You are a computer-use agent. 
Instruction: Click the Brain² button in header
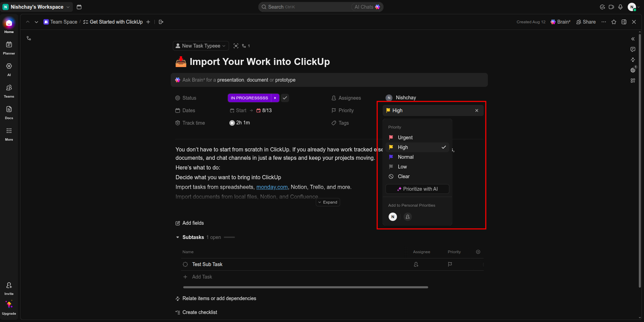click(x=560, y=22)
